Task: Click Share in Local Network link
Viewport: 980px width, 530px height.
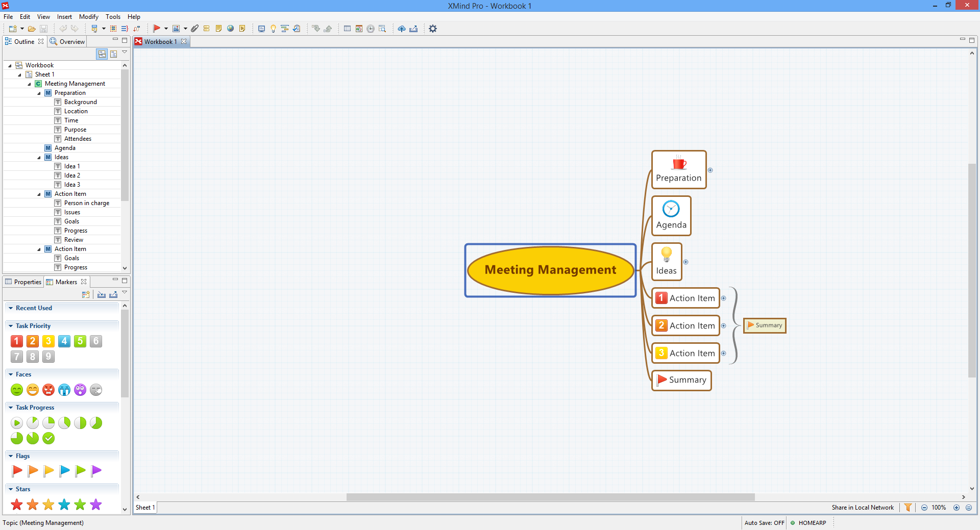Action: (863, 508)
